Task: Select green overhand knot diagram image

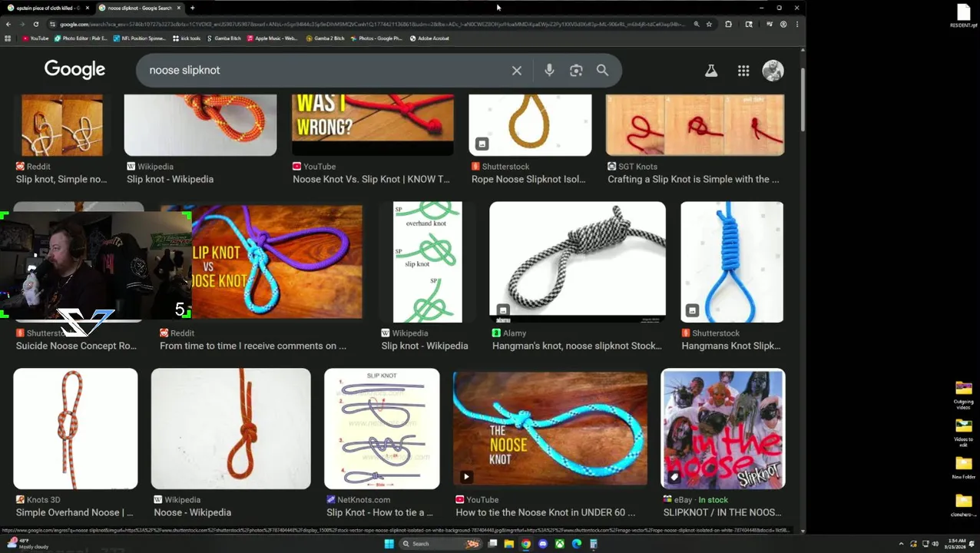Action: (427, 262)
